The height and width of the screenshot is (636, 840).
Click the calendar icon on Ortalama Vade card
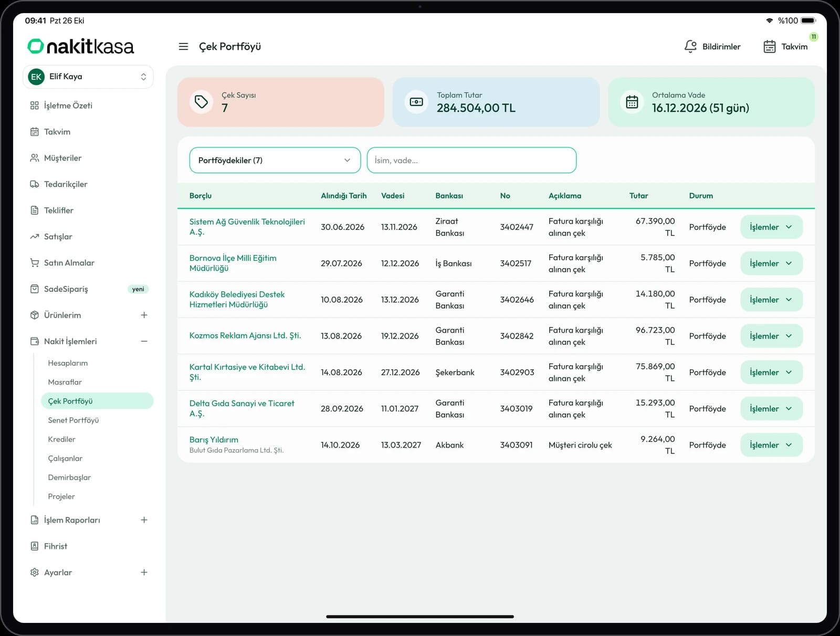(x=632, y=102)
